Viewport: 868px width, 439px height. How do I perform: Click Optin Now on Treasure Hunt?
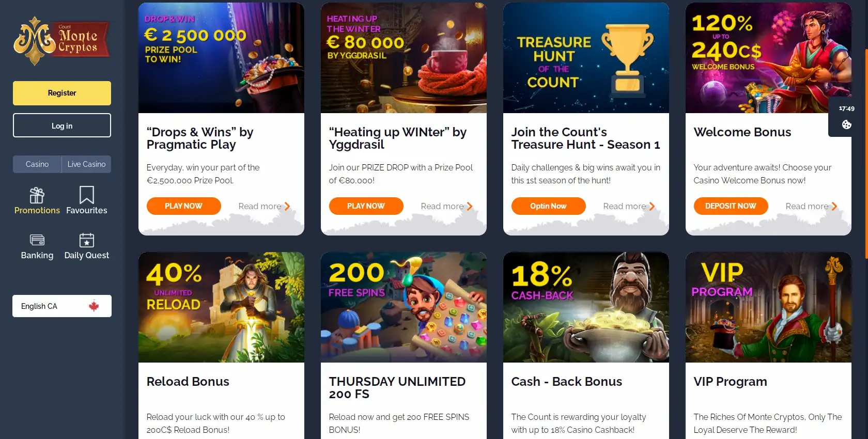point(548,206)
